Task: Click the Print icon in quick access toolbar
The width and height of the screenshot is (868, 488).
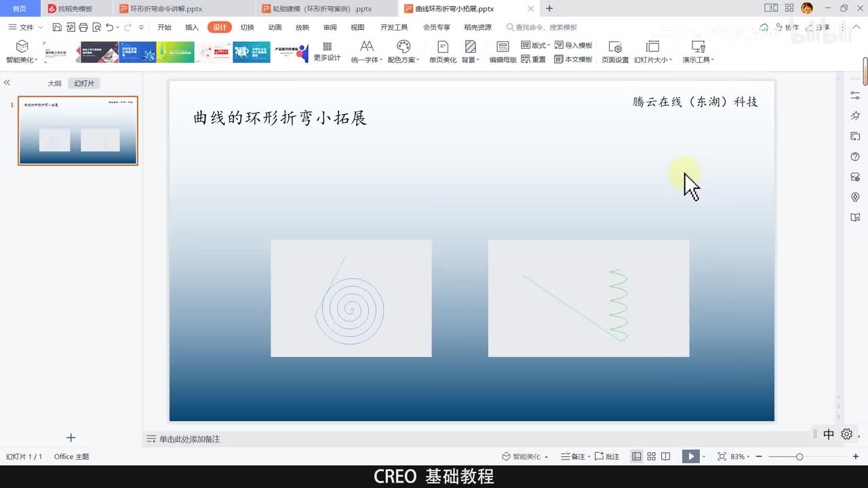Action: click(83, 27)
